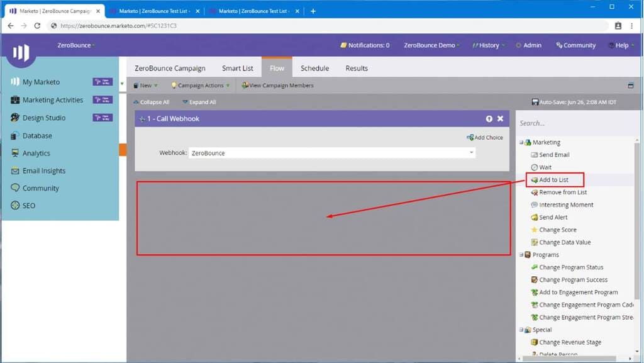Switch to the second ZeroBounce Test List browser tab
This screenshot has width=644, height=363.
[254, 11]
